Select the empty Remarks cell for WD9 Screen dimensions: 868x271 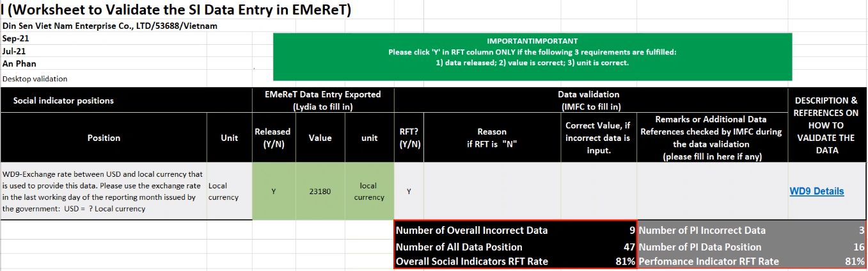[712, 191]
